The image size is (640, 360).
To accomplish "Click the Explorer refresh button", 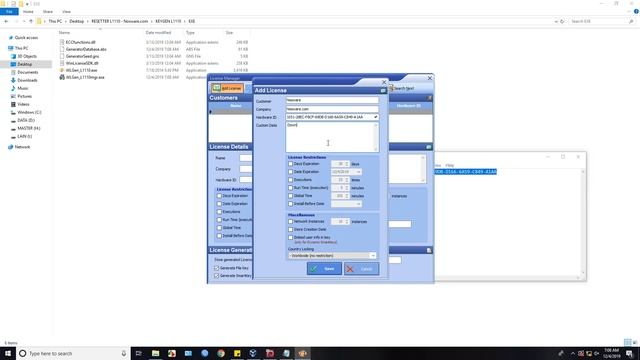I will pyautogui.click(x=562, y=21).
